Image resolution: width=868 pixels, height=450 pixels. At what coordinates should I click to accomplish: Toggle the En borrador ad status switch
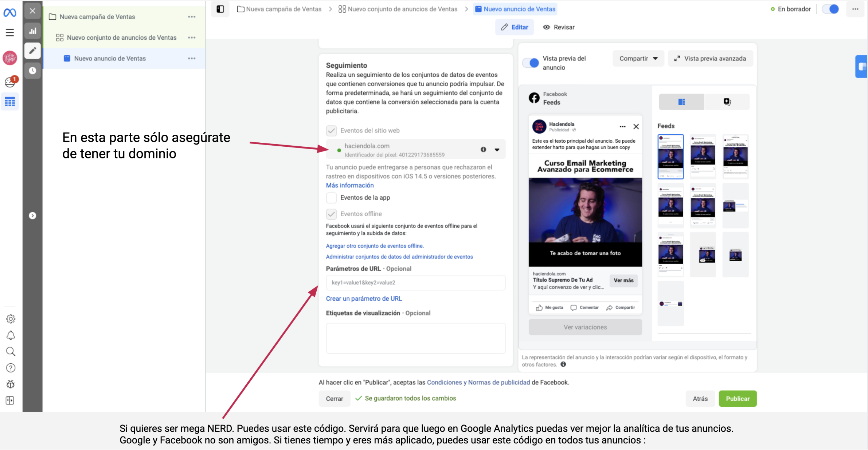coord(830,9)
